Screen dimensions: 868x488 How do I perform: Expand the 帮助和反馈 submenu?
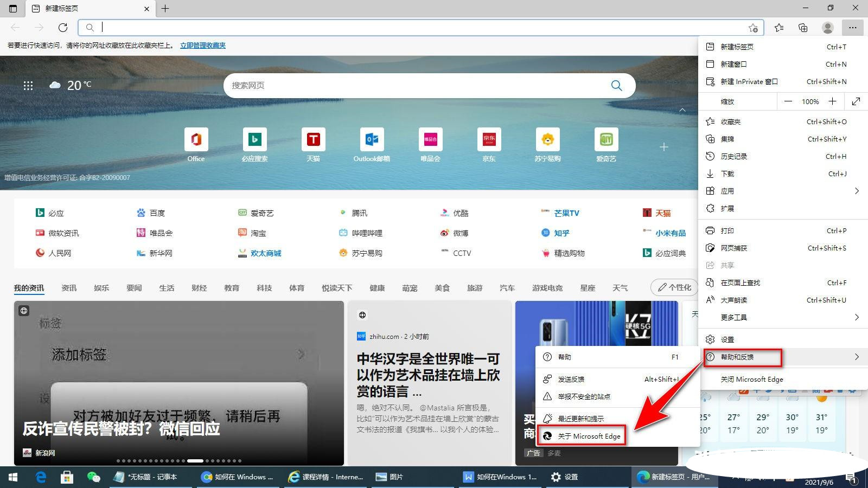point(783,357)
